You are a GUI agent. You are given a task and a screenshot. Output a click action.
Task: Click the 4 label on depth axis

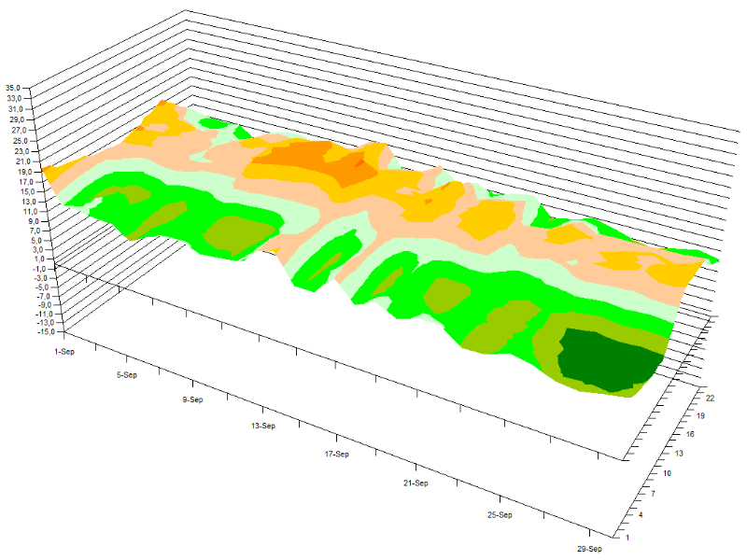[x=641, y=515]
